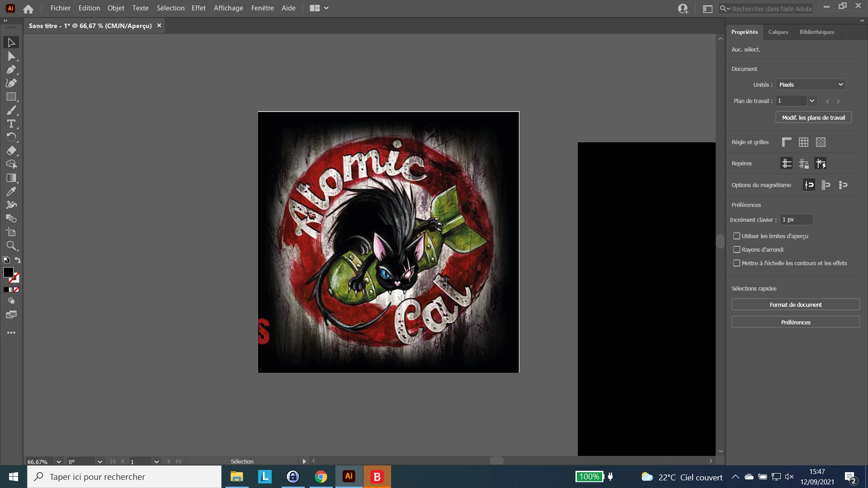Click Modif. les plans de travail
The image size is (868, 488).
[x=813, y=117]
